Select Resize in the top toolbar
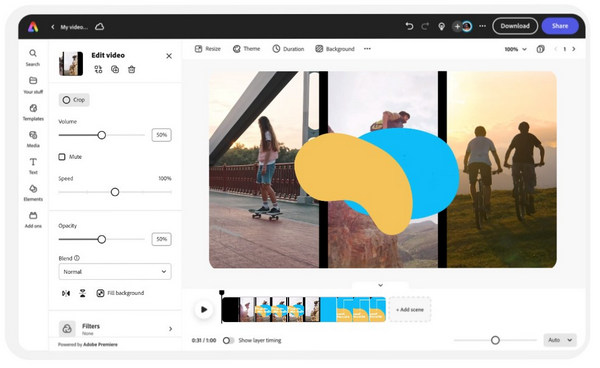The height and width of the screenshot is (368, 600). pos(208,49)
